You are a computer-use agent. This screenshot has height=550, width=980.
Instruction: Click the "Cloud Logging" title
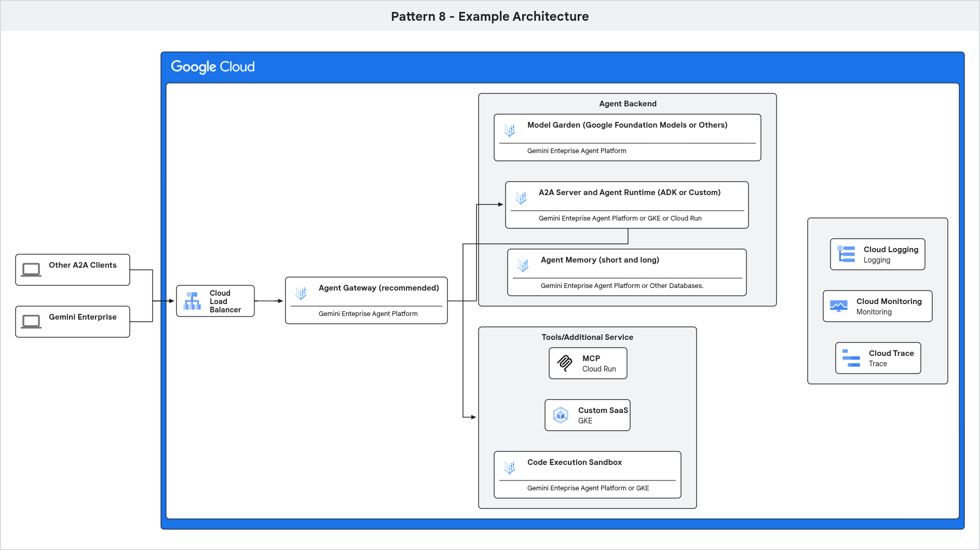891,250
